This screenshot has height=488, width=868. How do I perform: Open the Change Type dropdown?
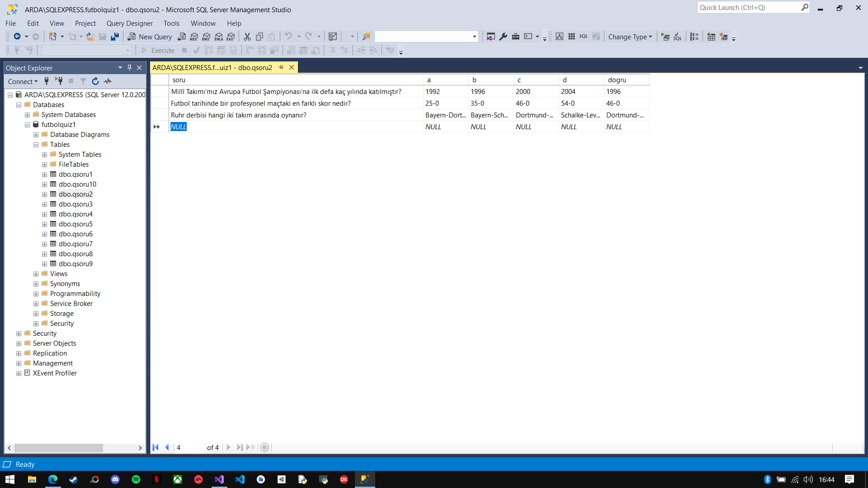pos(630,37)
